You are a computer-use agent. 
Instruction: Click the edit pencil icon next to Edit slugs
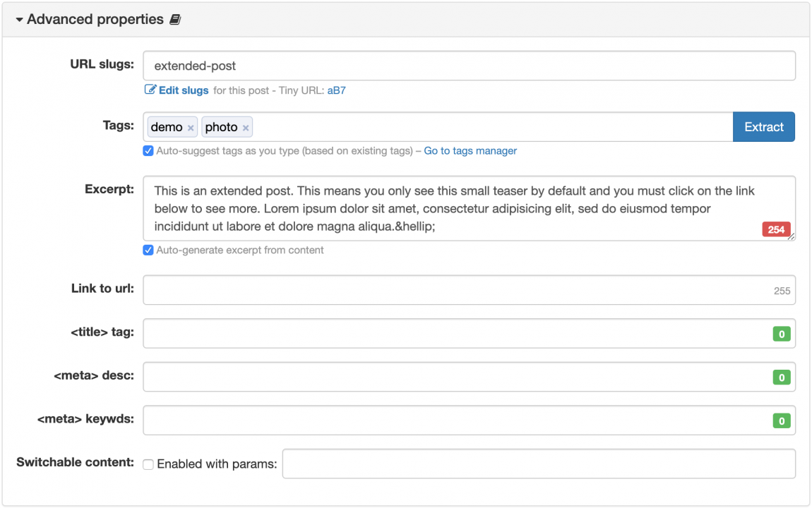coord(150,90)
